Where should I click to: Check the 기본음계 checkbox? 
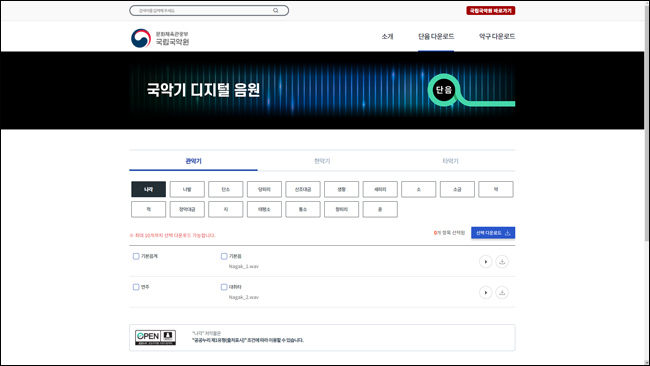[x=136, y=256]
